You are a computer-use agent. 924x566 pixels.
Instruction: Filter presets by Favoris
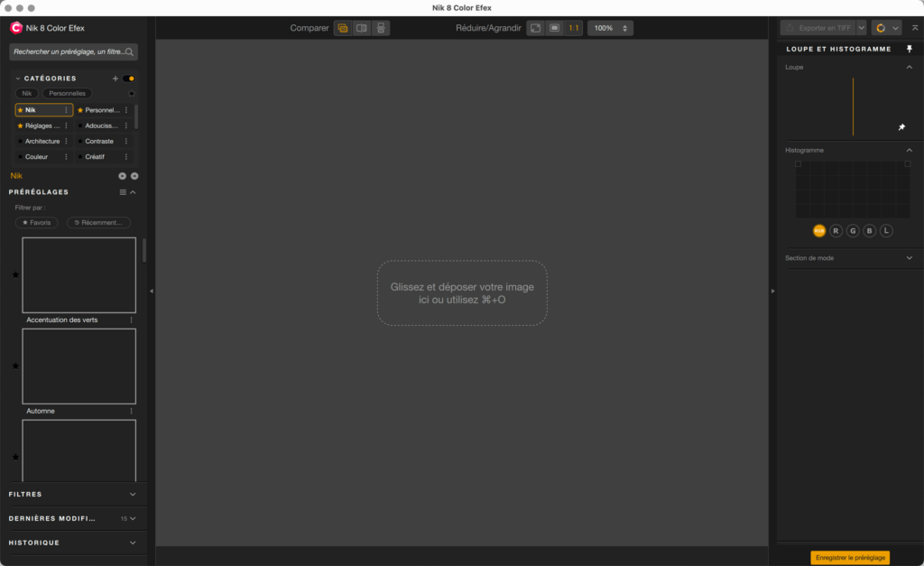tap(36, 222)
